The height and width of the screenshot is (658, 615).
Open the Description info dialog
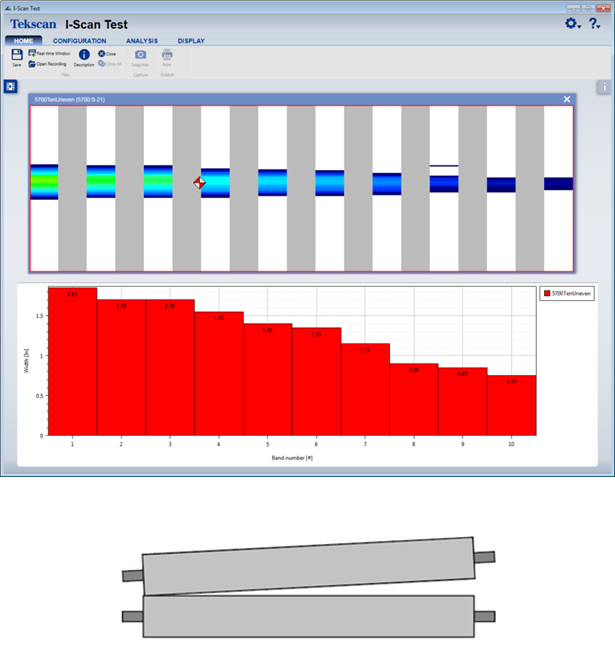[x=84, y=58]
